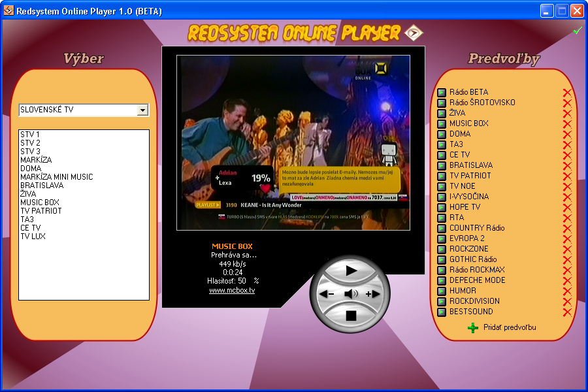Open the www.mcbox.tv link
This screenshot has height=392, width=588.
[x=232, y=290]
